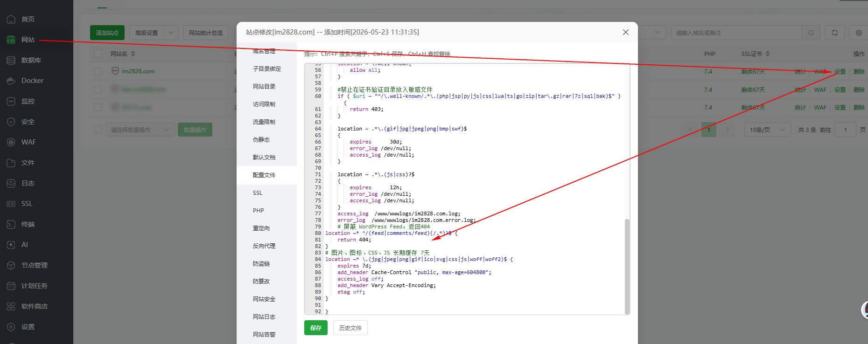Click the domain search input field
Image resolution: width=868 pixels, height=344 pixels.
click(736, 33)
